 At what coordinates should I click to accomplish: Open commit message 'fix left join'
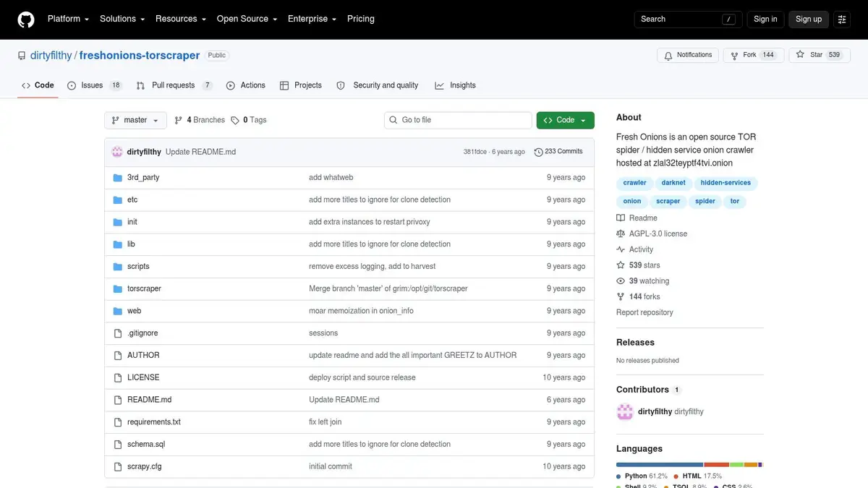[x=325, y=422]
